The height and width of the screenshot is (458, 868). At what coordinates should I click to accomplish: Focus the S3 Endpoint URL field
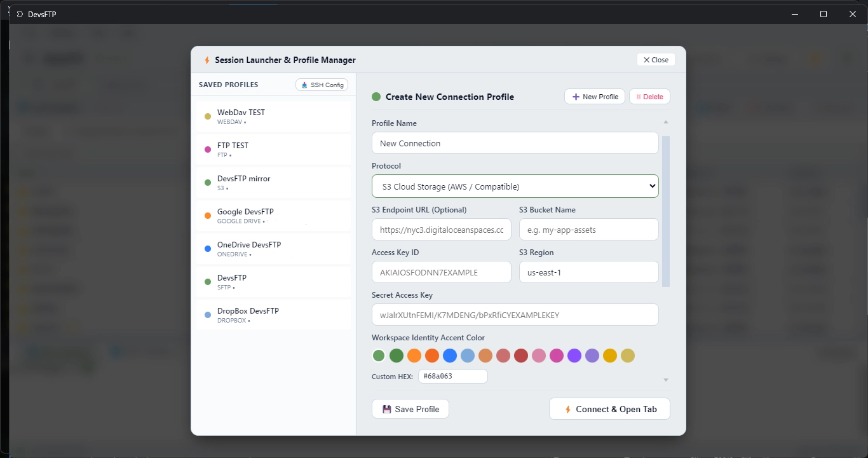pyautogui.click(x=442, y=230)
